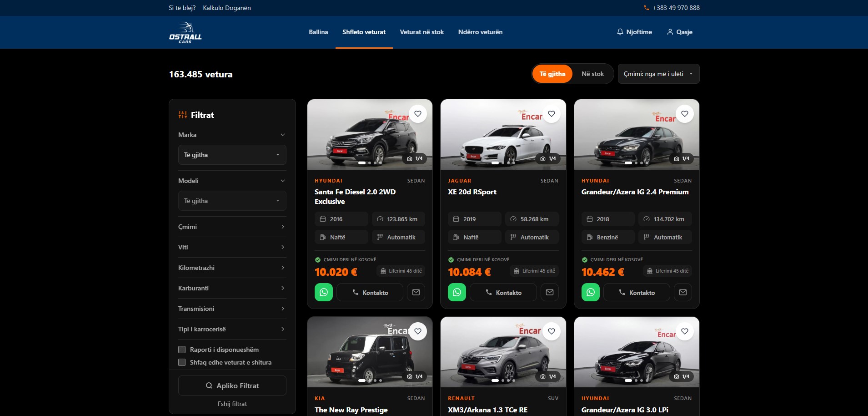The image size is (868, 416).
Task: Open Veturat në stok page
Action: 421,32
